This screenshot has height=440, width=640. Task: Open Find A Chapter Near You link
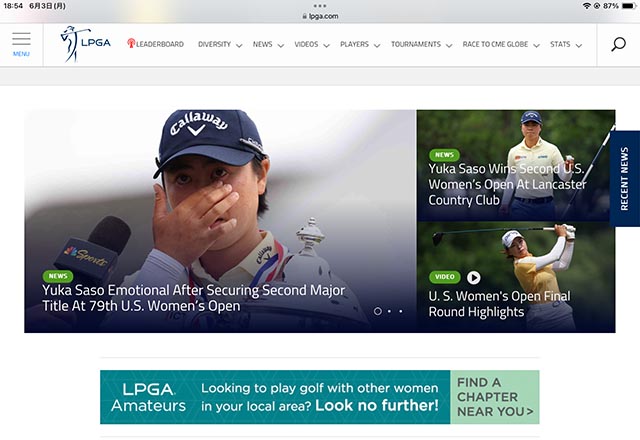(x=495, y=397)
